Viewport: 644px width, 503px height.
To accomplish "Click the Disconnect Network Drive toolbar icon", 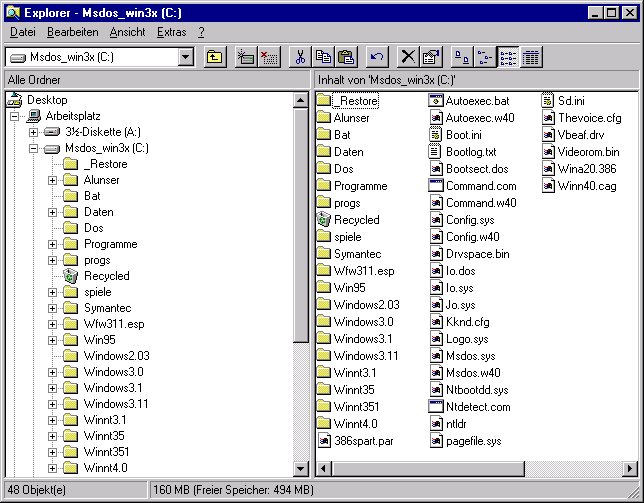I will pyautogui.click(x=268, y=57).
